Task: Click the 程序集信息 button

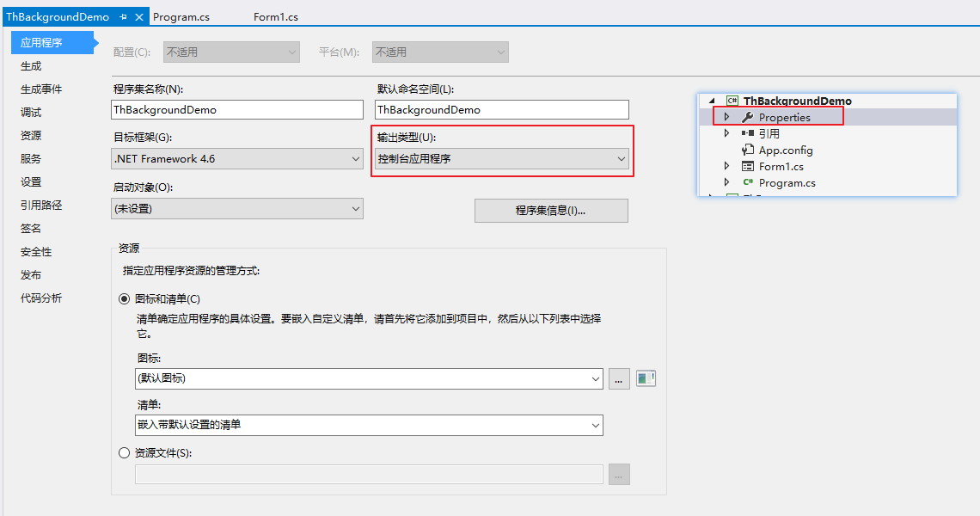Action: click(550, 211)
